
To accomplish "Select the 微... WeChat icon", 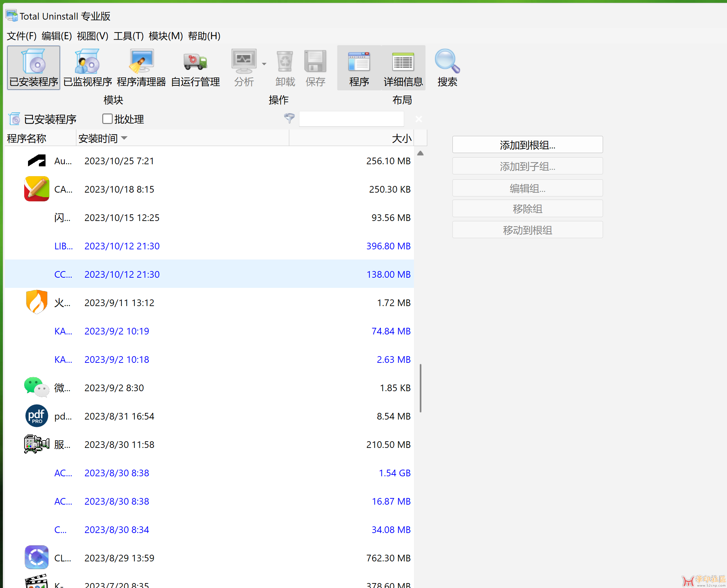I will pyautogui.click(x=37, y=387).
